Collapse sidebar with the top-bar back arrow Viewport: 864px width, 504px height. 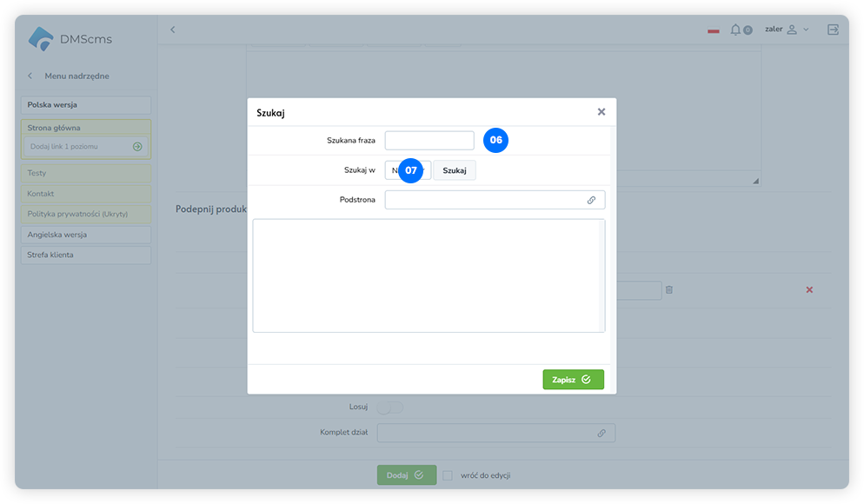pos(172,30)
